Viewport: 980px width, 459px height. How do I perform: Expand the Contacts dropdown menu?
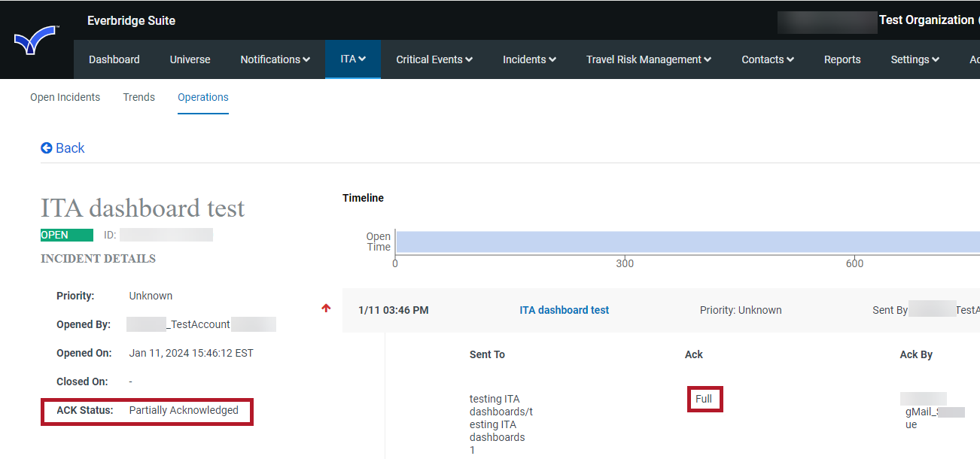768,59
